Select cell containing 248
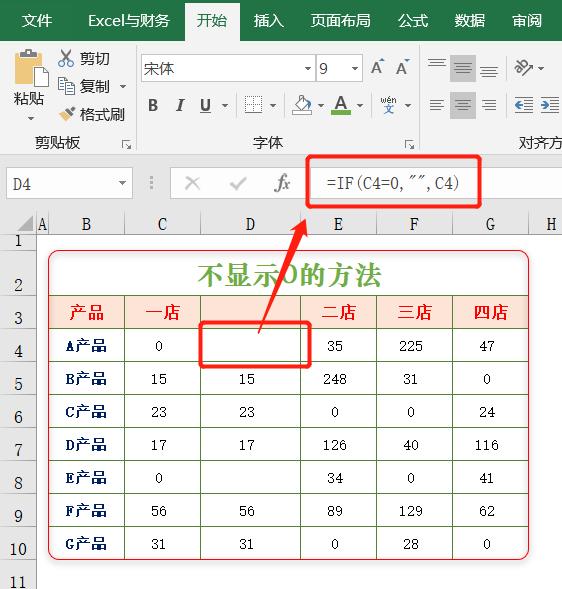This screenshot has height=589, width=562. tap(338, 378)
